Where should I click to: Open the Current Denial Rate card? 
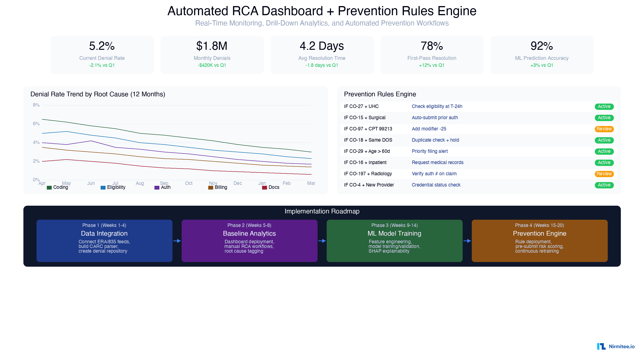click(102, 55)
